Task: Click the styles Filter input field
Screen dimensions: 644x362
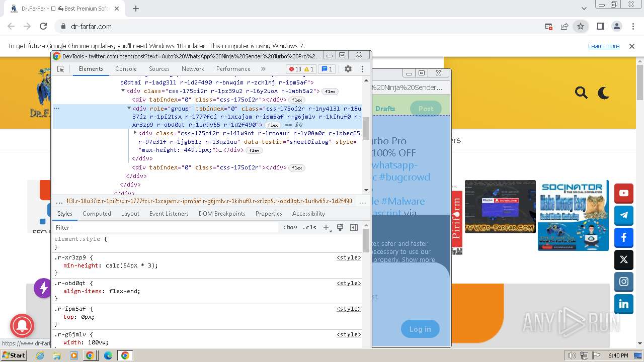Action: (x=166, y=228)
